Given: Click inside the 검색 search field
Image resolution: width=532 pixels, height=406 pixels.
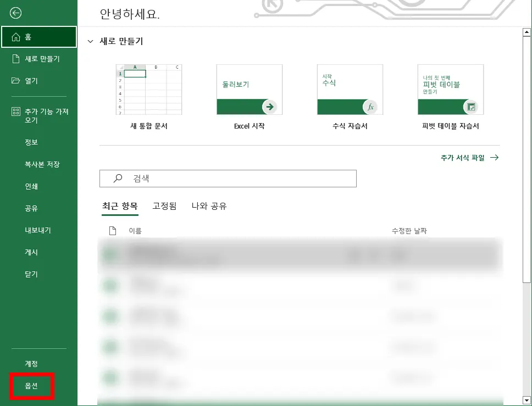Looking at the screenshot, I should [x=220, y=179].
